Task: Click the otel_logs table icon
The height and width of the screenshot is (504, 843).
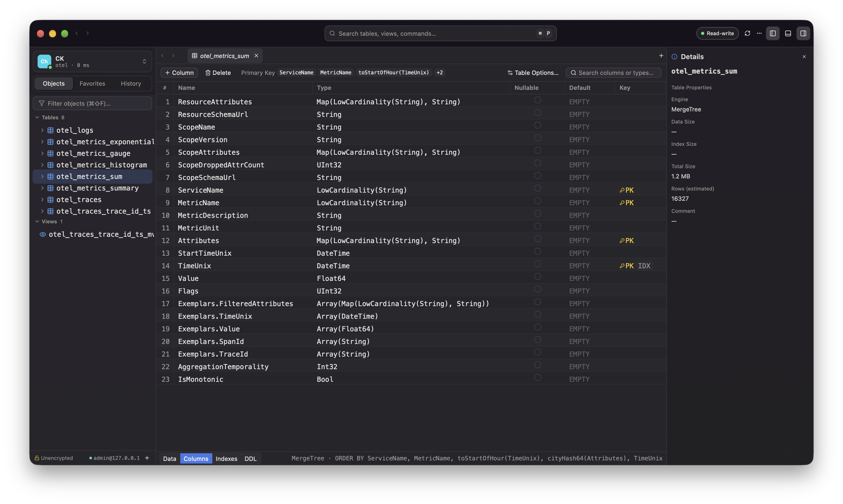Action: coord(50,130)
